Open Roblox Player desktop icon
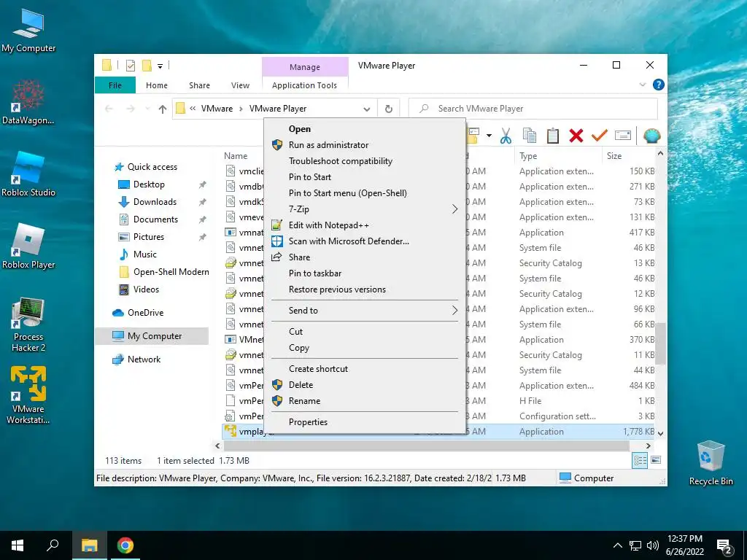This screenshot has width=747, height=560. [x=28, y=246]
